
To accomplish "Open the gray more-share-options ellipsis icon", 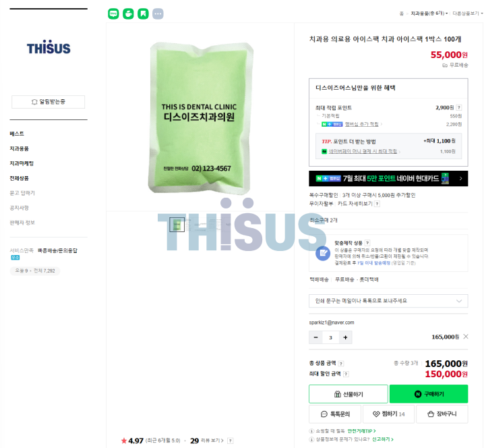I will pos(158,13).
